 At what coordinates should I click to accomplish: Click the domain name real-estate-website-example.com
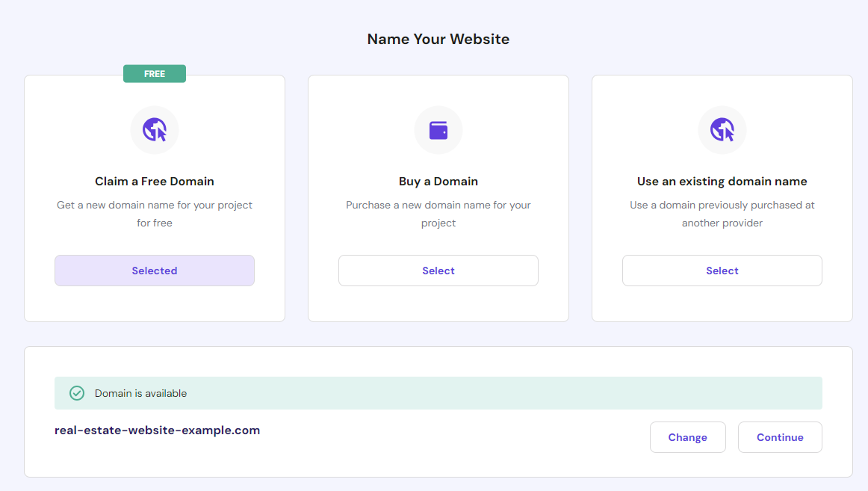(157, 430)
